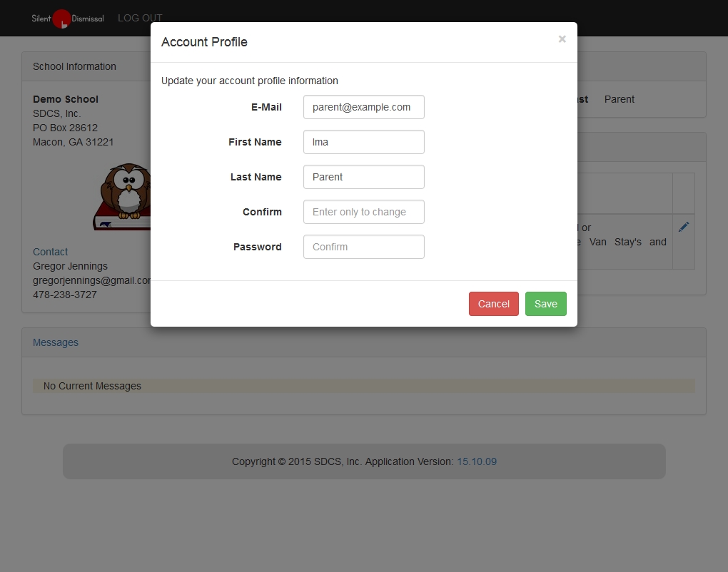This screenshot has height=572, width=728.
Task: Focus the E-Mail input field
Action: (x=363, y=107)
